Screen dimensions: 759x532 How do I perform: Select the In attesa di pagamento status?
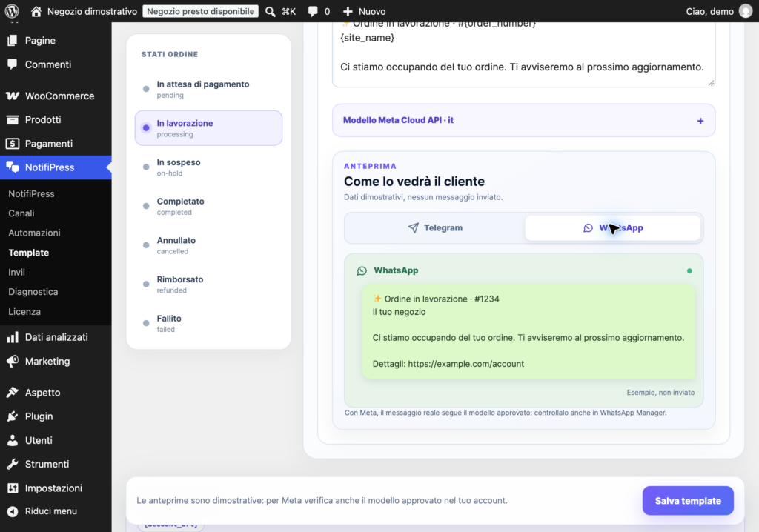[208, 89]
